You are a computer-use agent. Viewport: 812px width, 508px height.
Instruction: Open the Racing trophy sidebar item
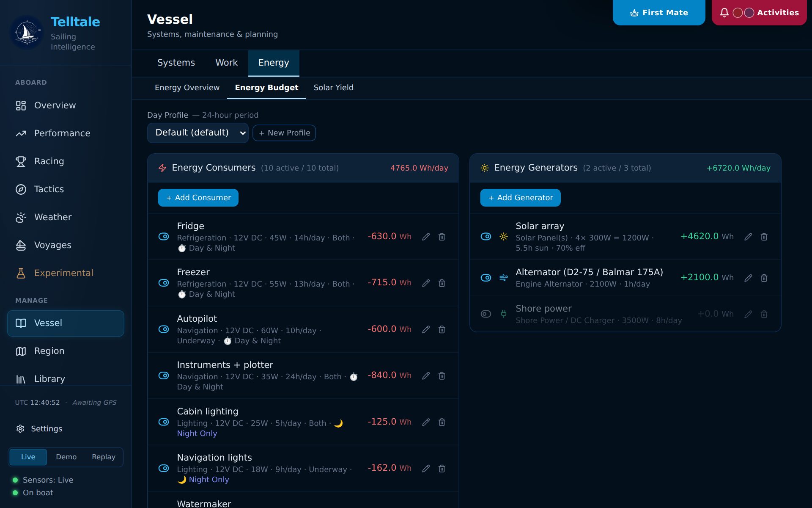coord(66,161)
